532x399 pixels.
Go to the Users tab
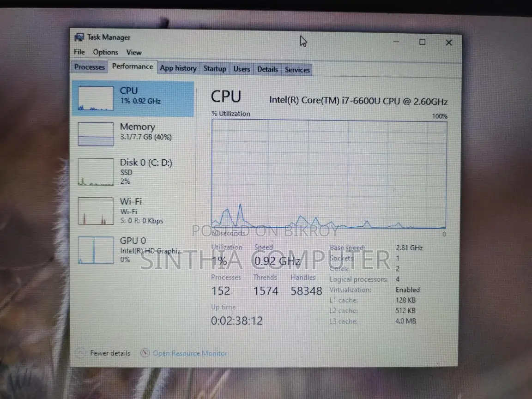(242, 69)
